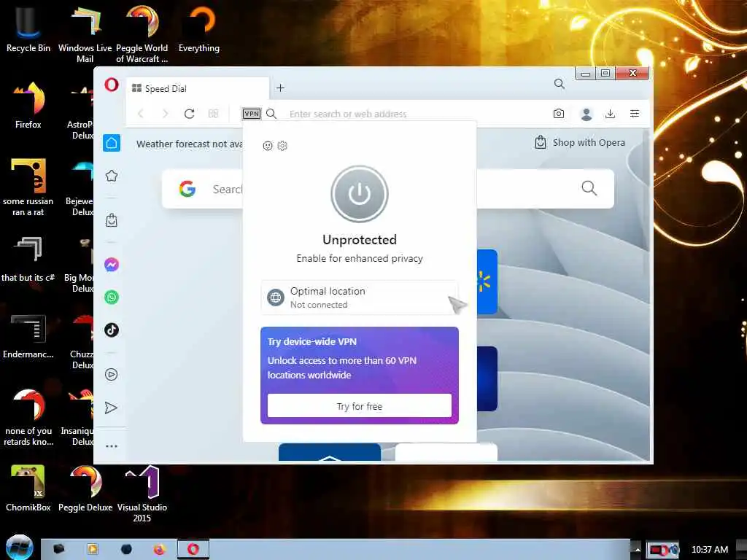Click the Opera taskbar button

pos(193,549)
